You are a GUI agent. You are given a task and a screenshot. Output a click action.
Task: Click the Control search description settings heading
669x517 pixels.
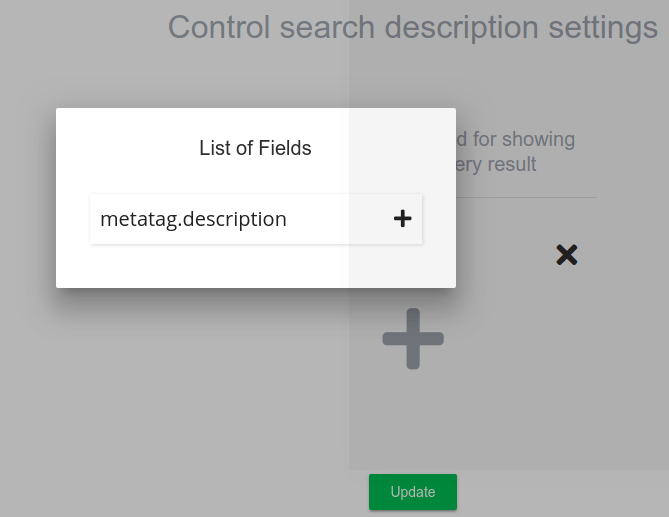412,27
